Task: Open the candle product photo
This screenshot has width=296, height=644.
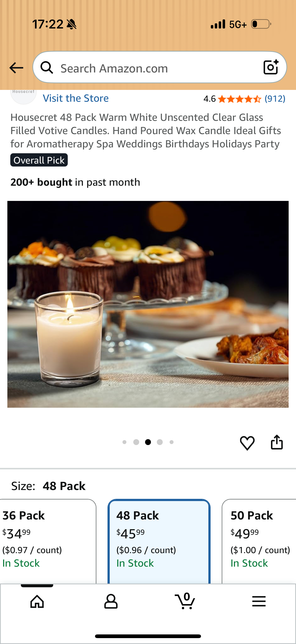Action: pos(148,304)
